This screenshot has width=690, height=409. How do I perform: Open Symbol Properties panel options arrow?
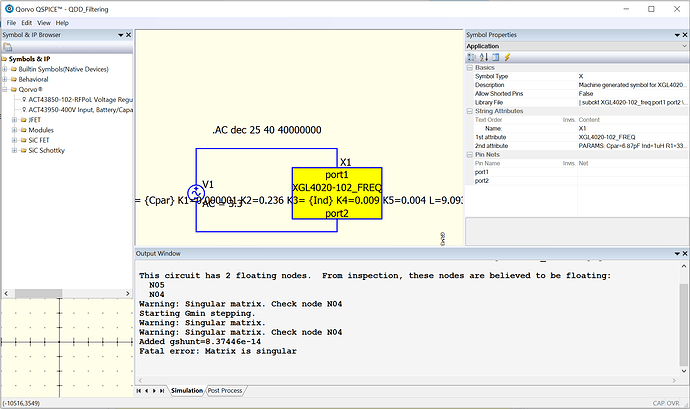[x=677, y=35]
